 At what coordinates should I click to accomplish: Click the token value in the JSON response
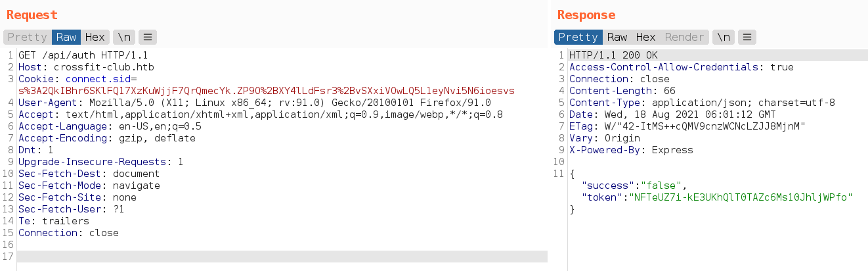pyautogui.click(x=741, y=197)
